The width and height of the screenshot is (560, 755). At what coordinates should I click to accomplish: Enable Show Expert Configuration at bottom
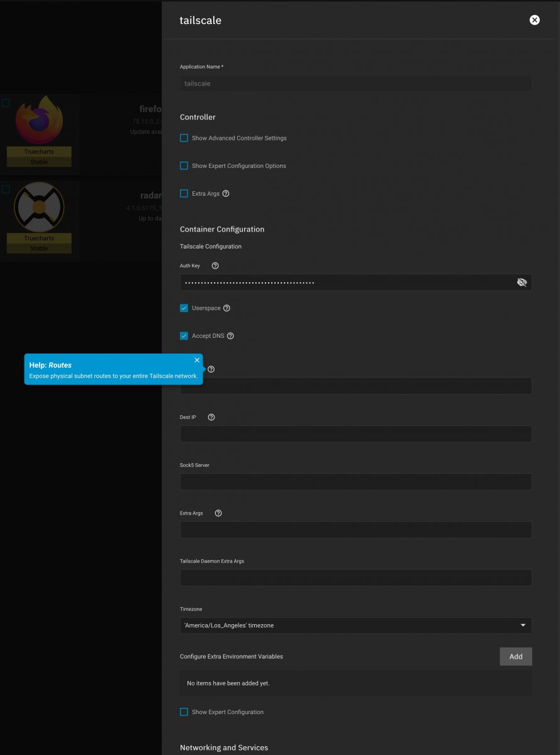(184, 712)
